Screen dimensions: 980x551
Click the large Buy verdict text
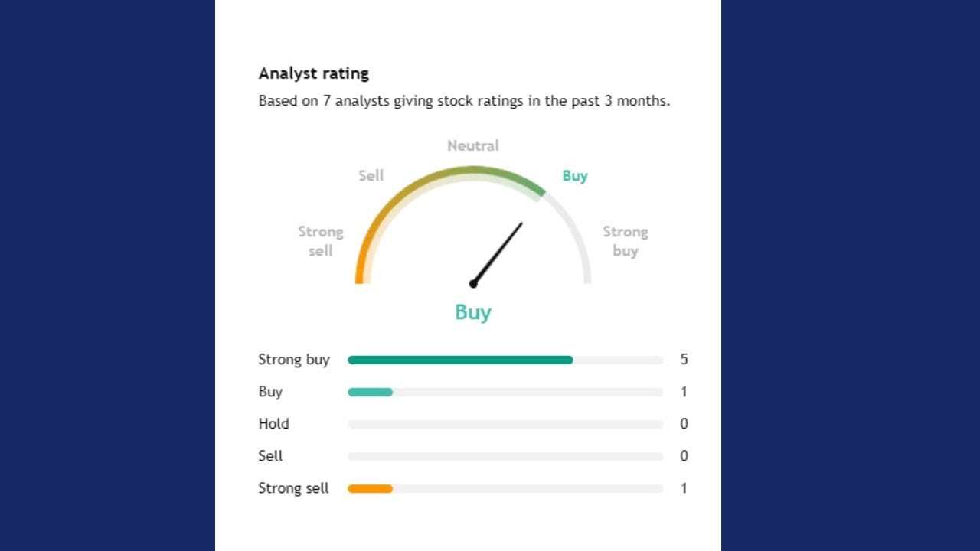coord(472,312)
